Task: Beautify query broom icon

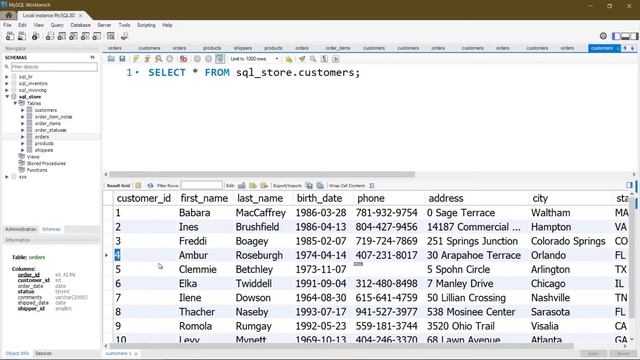Action: point(302,59)
